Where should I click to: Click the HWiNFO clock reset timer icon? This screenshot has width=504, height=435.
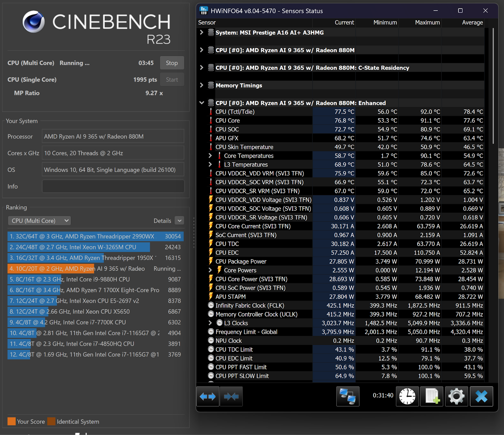click(407, 396)
